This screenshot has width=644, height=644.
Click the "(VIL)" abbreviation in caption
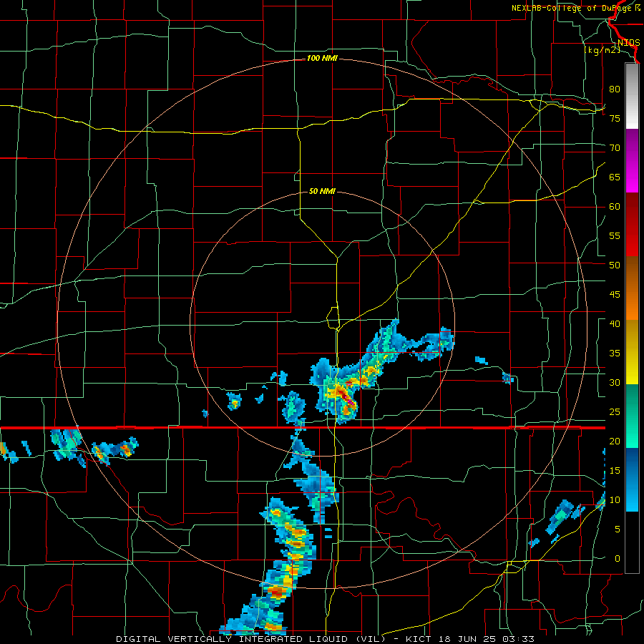(x=371, y=639)
